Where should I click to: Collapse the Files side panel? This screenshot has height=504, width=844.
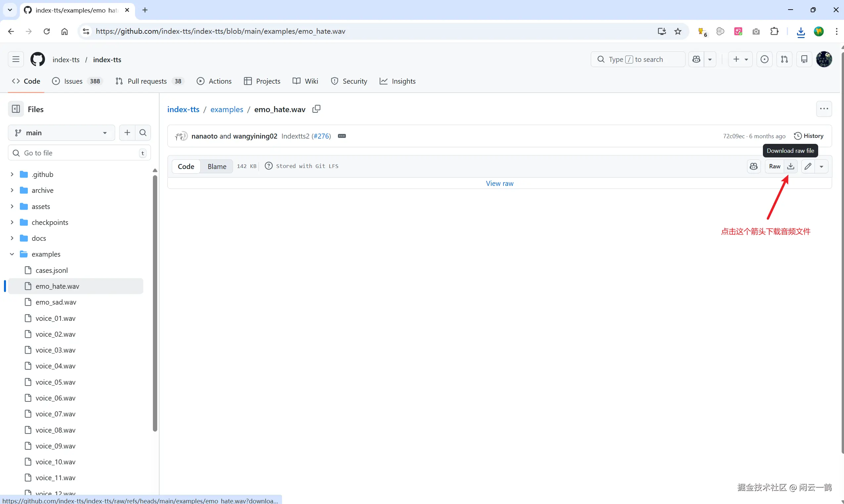16,109
